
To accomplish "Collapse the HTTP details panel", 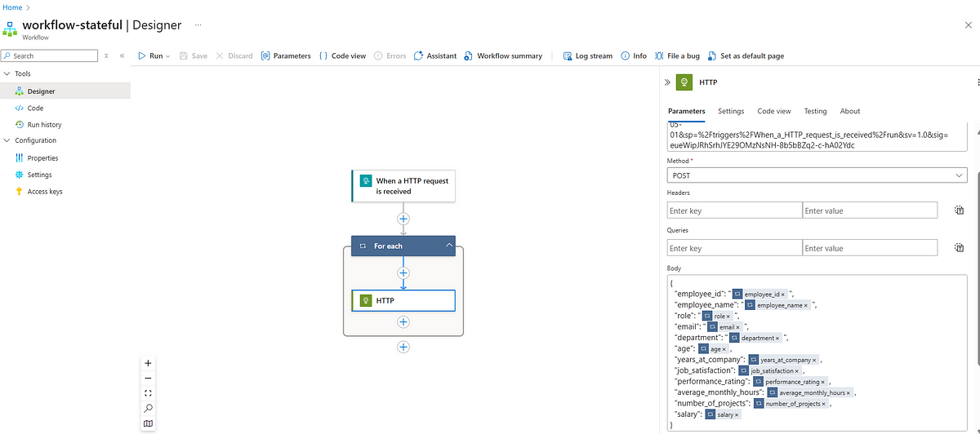I will (x=667, y=82).
